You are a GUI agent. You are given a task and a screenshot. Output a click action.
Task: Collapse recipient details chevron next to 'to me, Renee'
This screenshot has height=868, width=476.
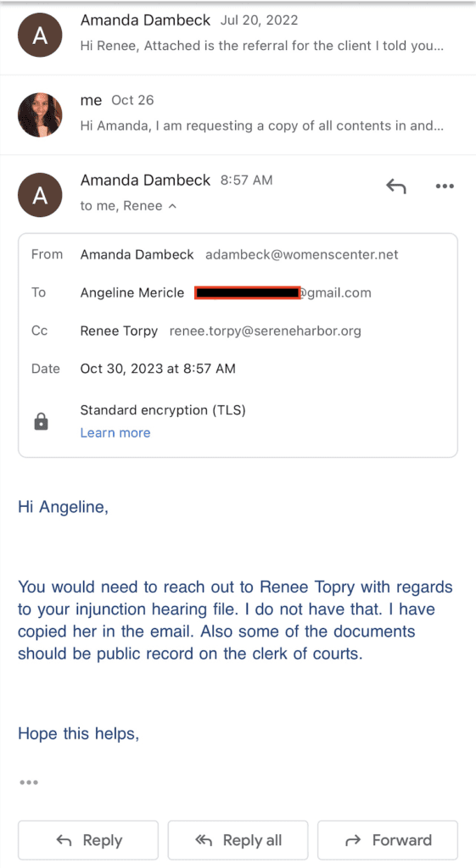click(x=172, y=206)
